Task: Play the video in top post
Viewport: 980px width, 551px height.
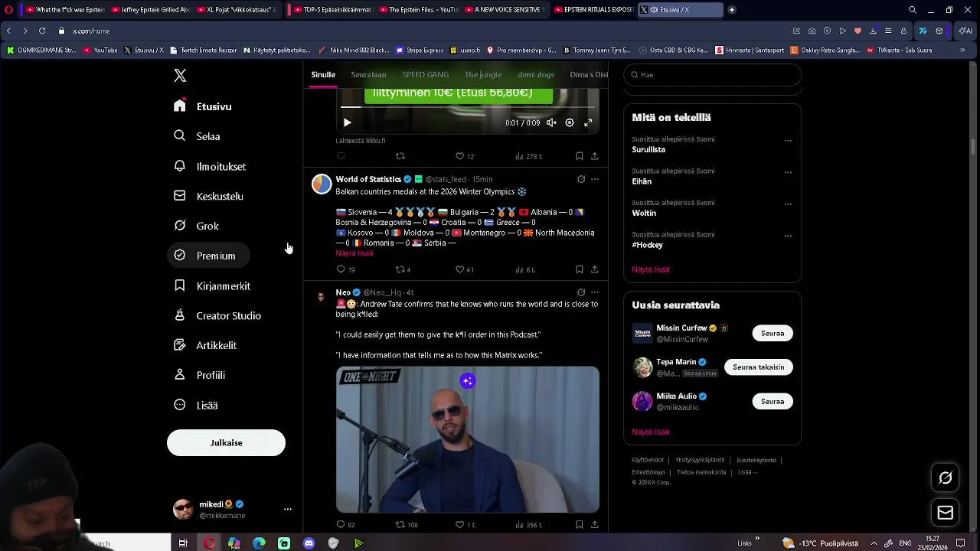Action: (347, 122)
